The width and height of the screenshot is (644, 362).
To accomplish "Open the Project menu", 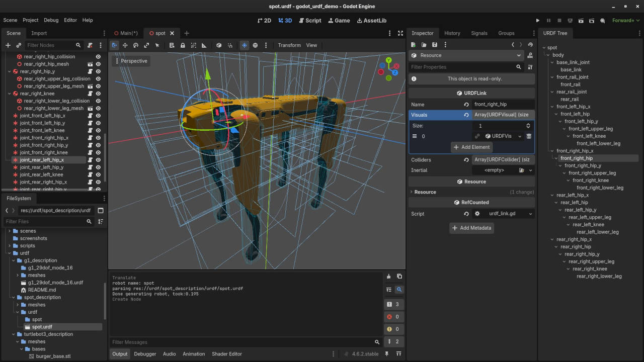I will tap(31, 20).
